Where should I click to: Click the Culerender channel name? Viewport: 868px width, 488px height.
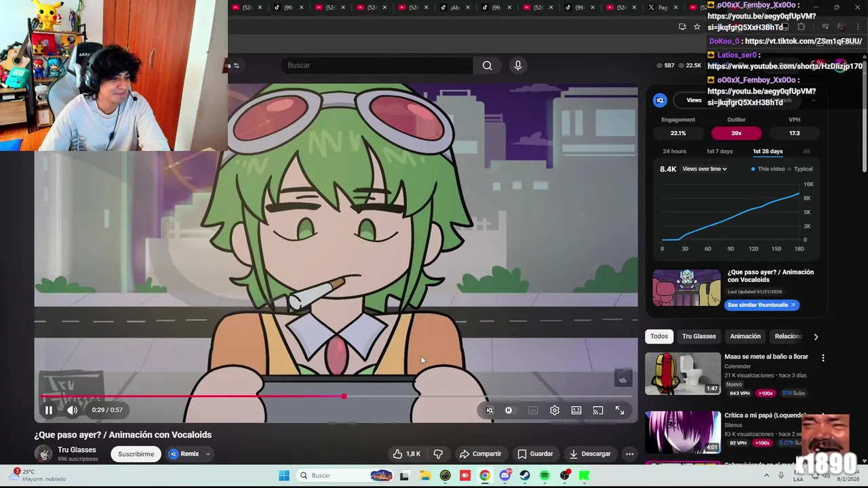click(x=737, y=366)
